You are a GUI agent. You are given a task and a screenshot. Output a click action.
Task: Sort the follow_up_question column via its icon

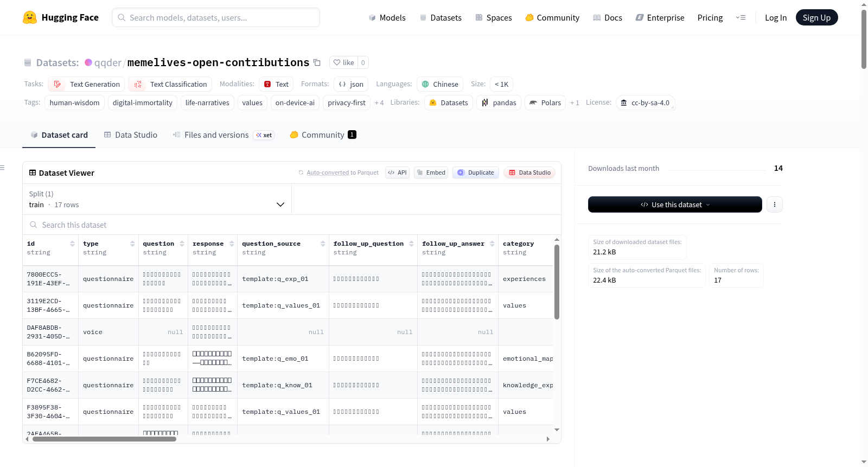411,244
